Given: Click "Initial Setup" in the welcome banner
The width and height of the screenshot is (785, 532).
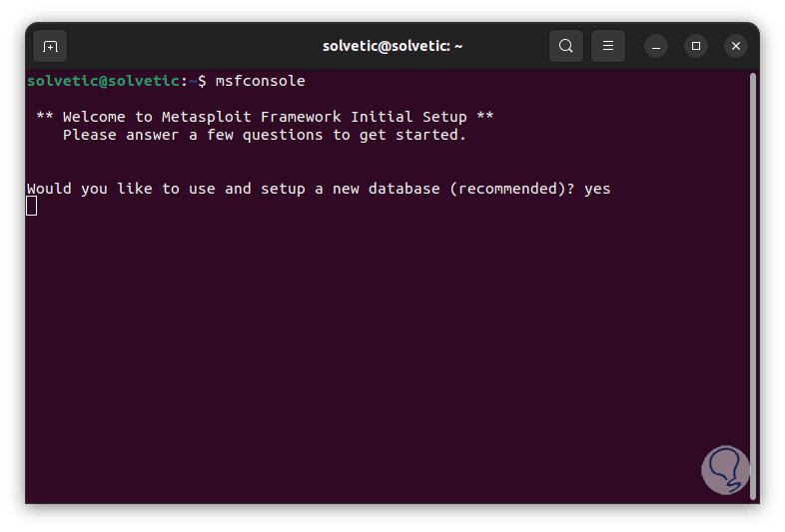Looking at the screenshot, I should click(x=408, y=116).
